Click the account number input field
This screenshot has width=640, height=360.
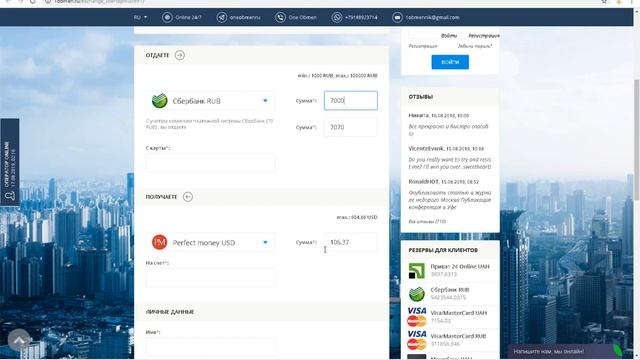211,278
